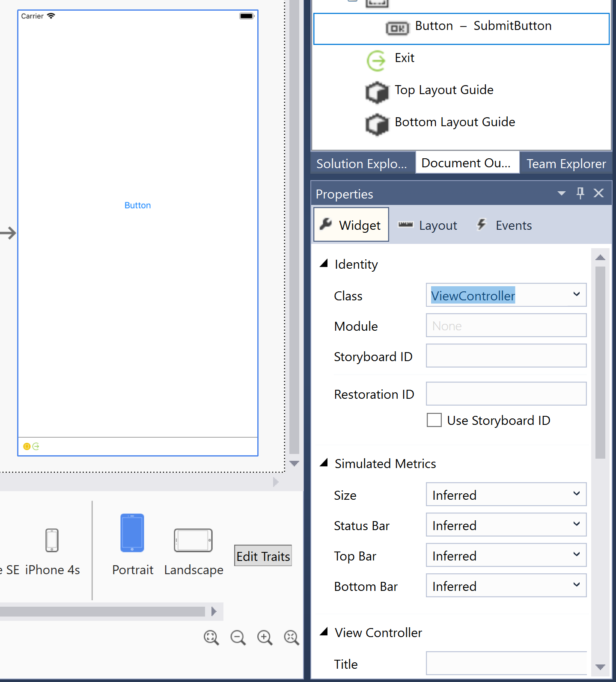Open the Layout properties tab
616x682 pixels.
click(428, 225)
